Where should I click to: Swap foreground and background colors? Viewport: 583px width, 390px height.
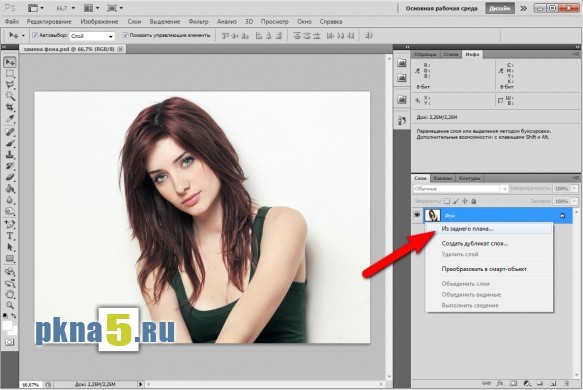click(14, 316)
